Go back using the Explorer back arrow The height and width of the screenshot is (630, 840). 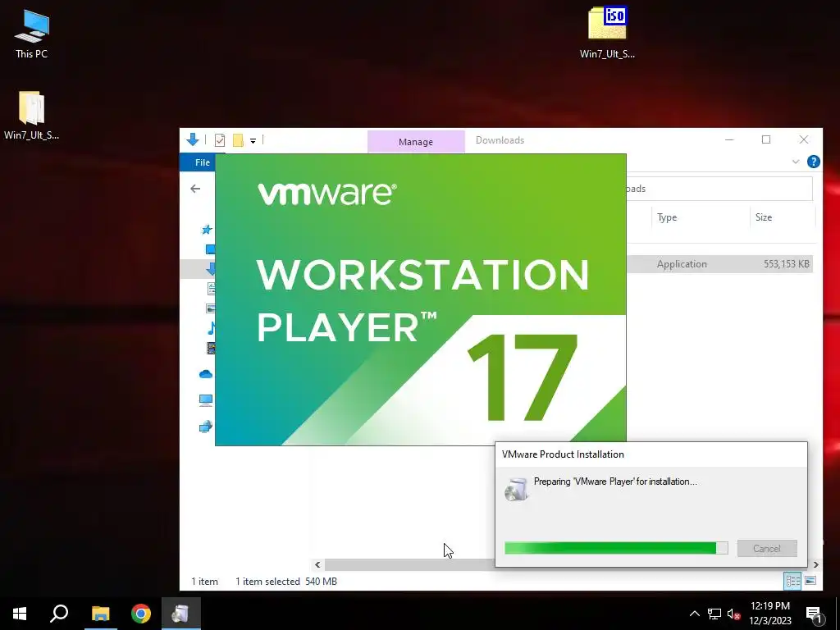195,189
